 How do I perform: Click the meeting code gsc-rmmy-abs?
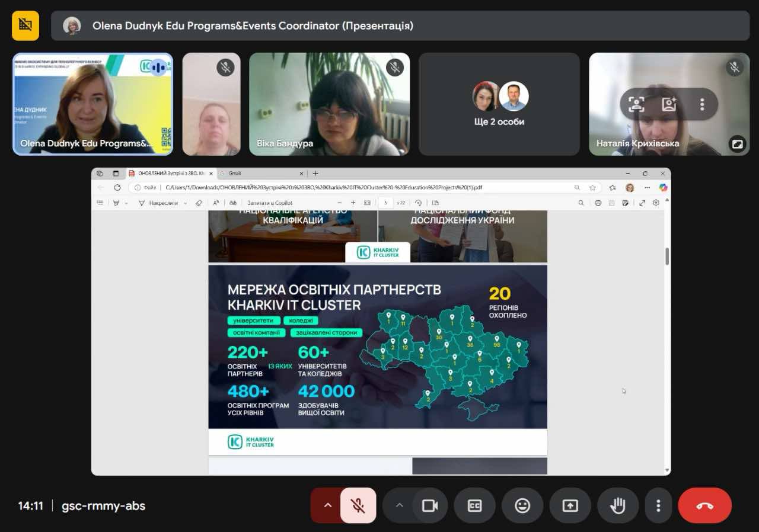point(103,506)
